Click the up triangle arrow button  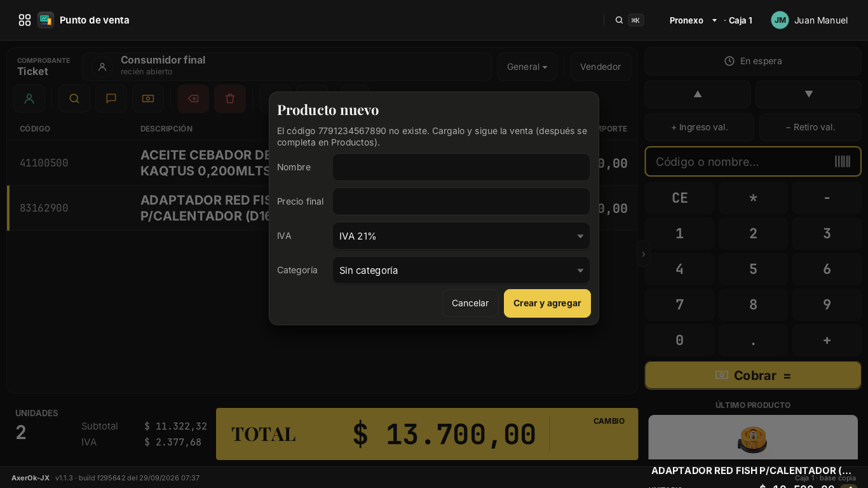click(x=698, y=94)
